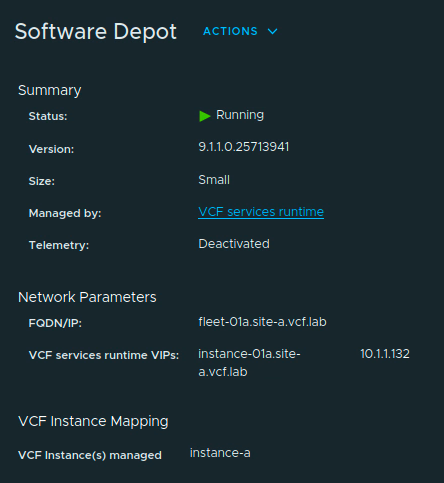
Task: Click the Status: label
Action: coord(48,116)
